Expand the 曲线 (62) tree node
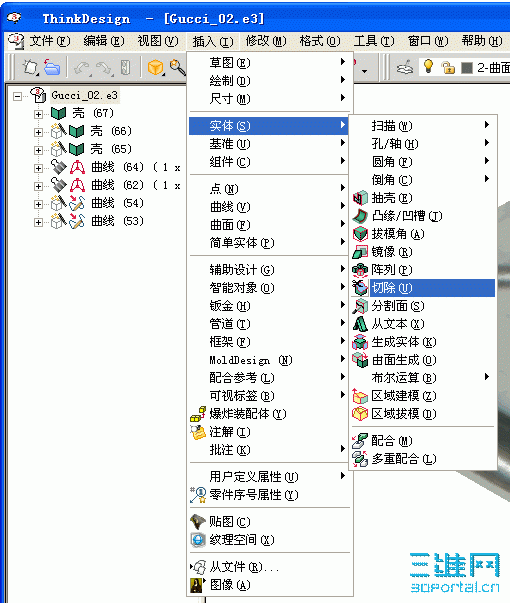Screen dimensions: 510x603 [38, 186]
